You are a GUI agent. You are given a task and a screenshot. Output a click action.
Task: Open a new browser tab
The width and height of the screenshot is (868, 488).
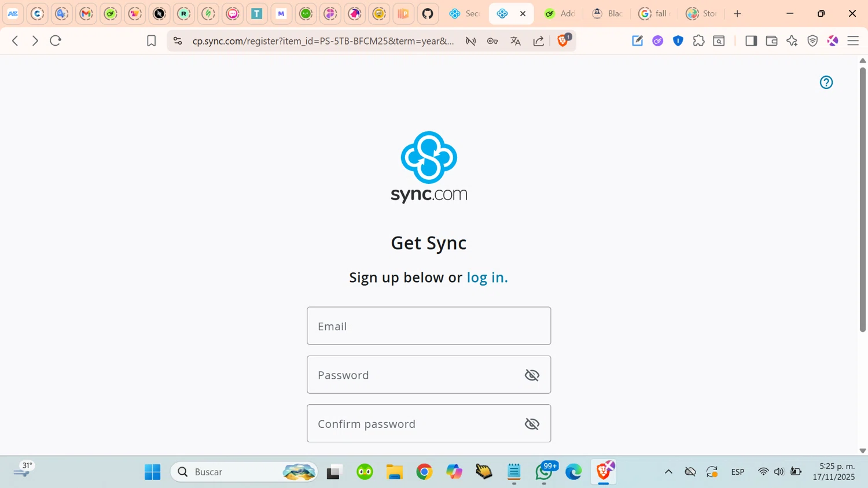(737, 13)
